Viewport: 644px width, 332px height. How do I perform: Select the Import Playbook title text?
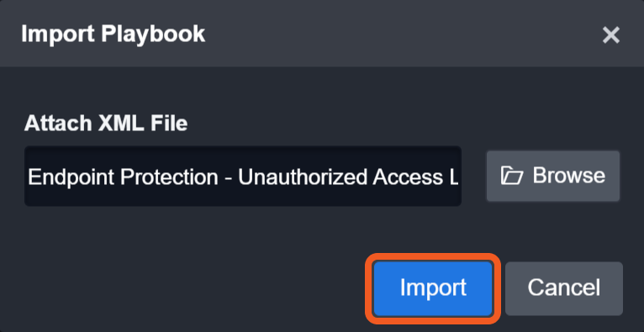[x=113, y=34]
